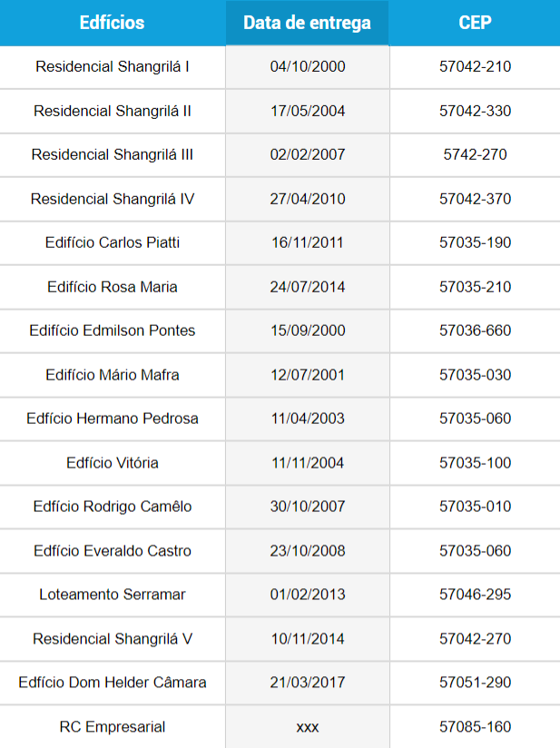
Task: Select Loteamento Serramar cell
Action: [x=113, y=595]
